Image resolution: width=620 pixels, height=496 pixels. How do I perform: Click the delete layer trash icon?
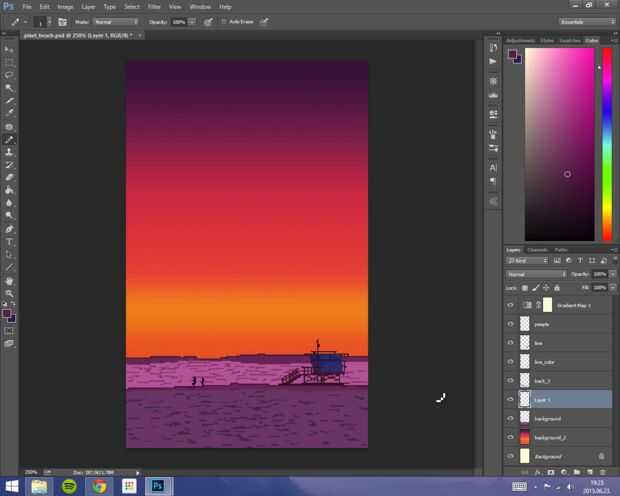click(x=603, y=472)
